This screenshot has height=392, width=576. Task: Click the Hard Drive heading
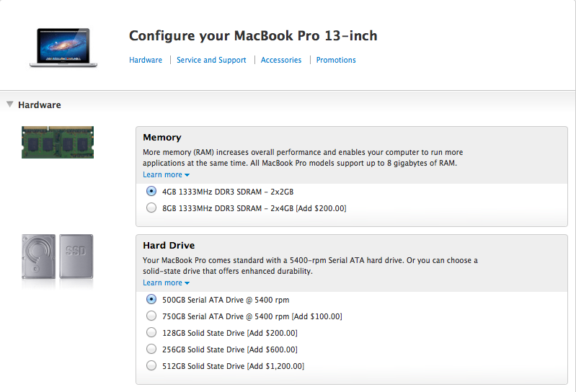point(169,245)
